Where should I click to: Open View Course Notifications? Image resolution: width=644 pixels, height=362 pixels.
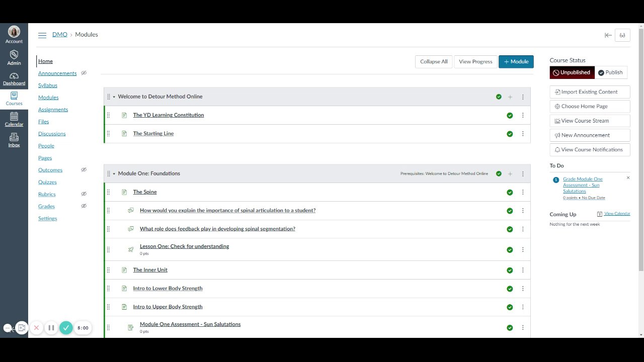590,150
